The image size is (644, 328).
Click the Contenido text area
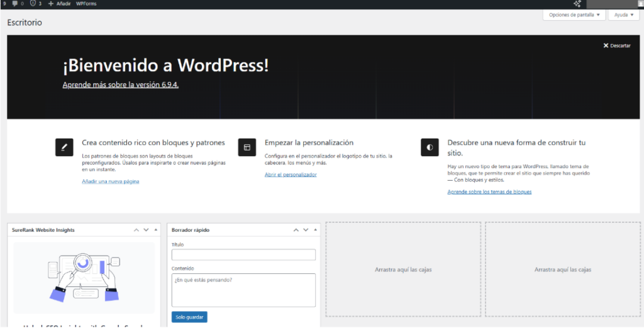[243, 290]
